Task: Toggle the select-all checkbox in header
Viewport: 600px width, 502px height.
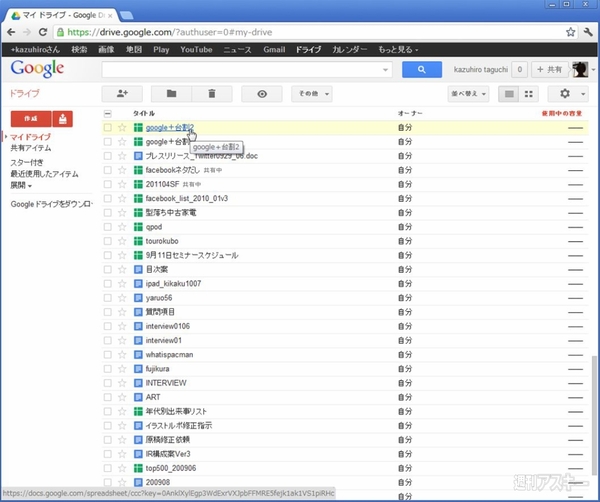Action: pos(108,114)
